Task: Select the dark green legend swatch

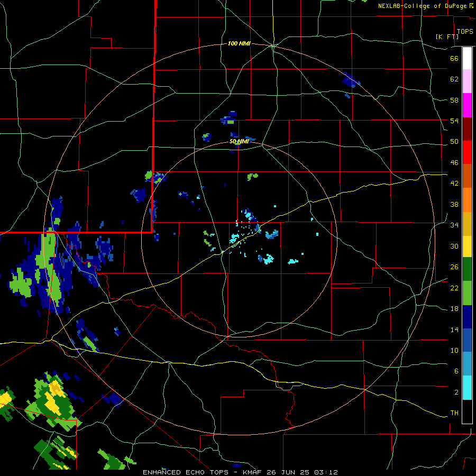Action: click(x=467, y=269)
